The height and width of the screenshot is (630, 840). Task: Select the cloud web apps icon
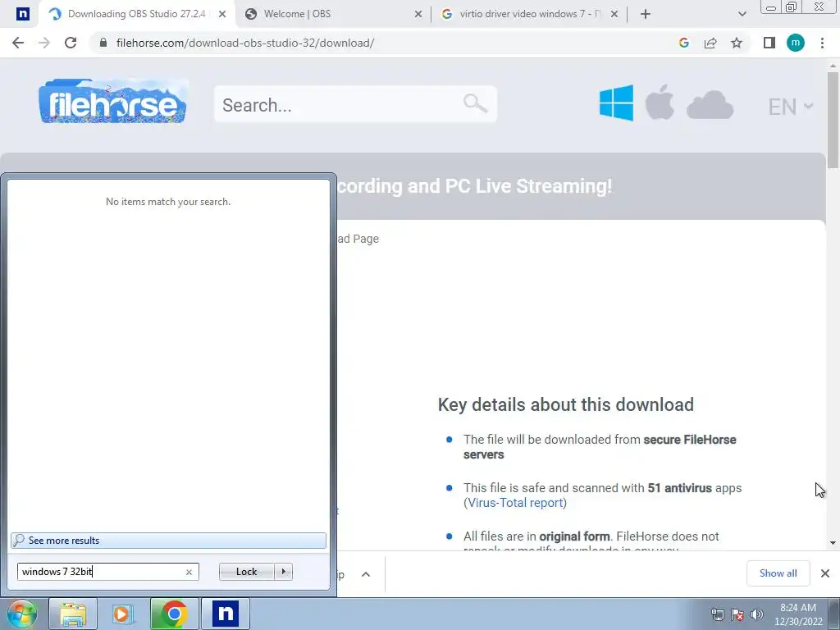pos(710,105)
